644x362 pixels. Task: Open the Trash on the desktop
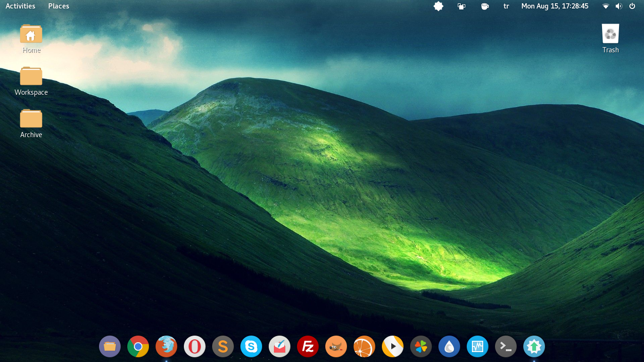click(x=611, y=39)
